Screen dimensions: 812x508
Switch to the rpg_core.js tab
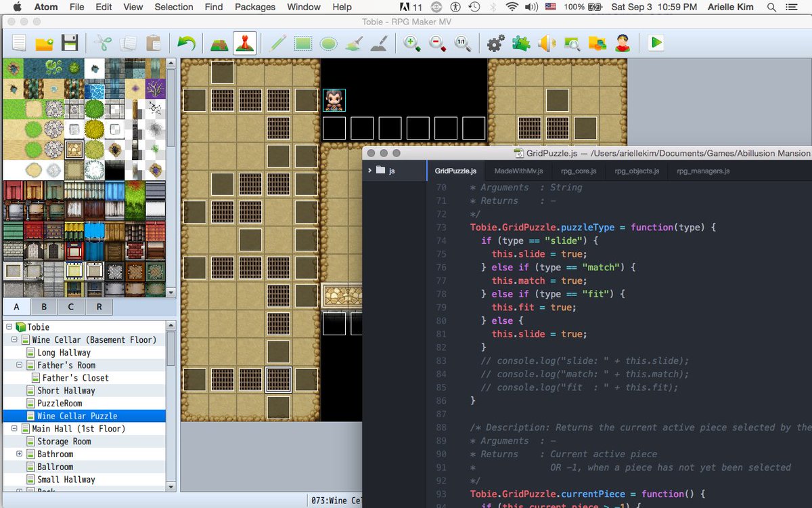[579, 171]
